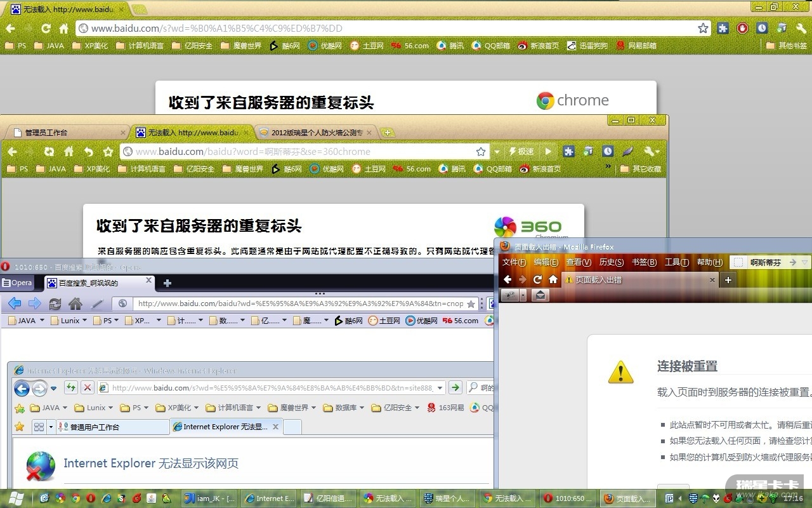This screenshot has height=508, width=812.
Task: Reload page in 360 browser toolbar
Action: (49, 152)
